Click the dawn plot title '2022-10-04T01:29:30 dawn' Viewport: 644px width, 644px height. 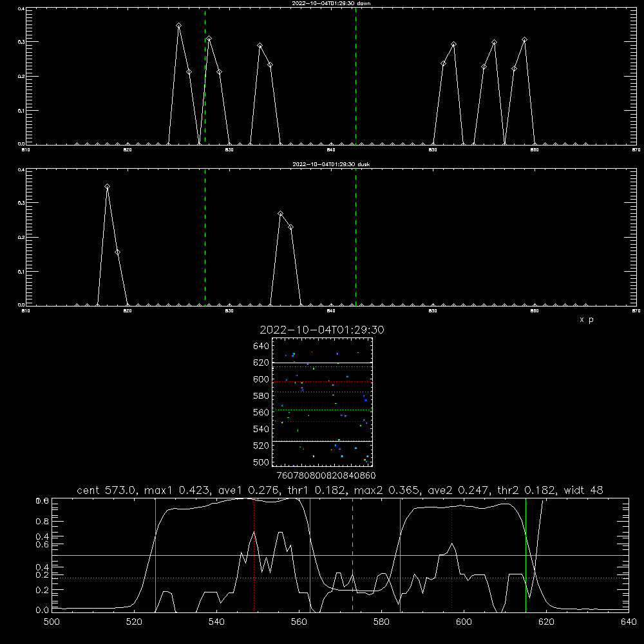pyautogui.click(x=331, y=3)
